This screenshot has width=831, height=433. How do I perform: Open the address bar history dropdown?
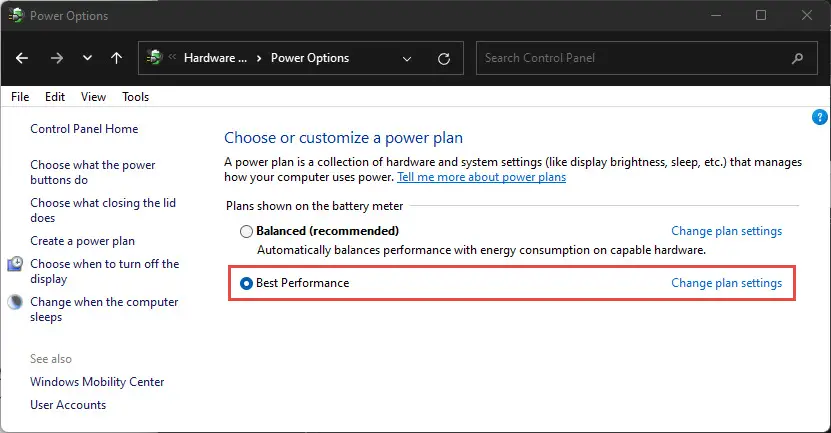point(407,58)
